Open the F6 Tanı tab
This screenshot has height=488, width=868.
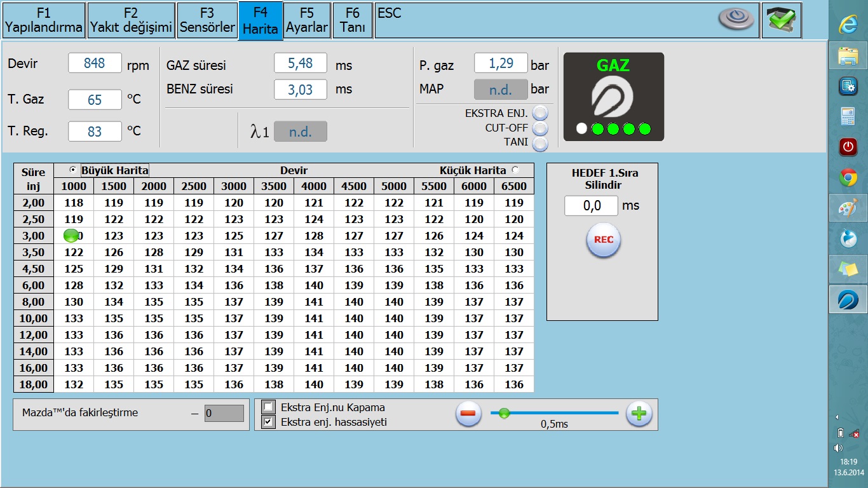pos(353,21)
